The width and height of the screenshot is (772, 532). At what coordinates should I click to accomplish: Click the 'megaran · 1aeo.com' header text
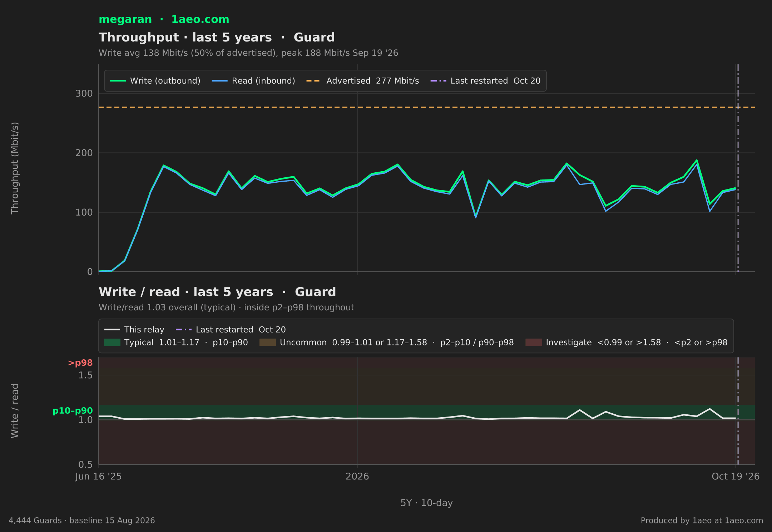[x=164, y=19]
